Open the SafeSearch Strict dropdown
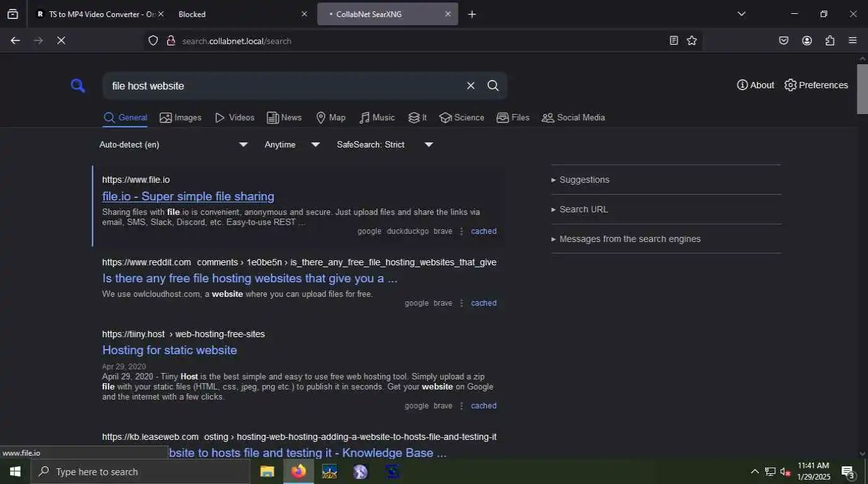 tap(385, 145)
